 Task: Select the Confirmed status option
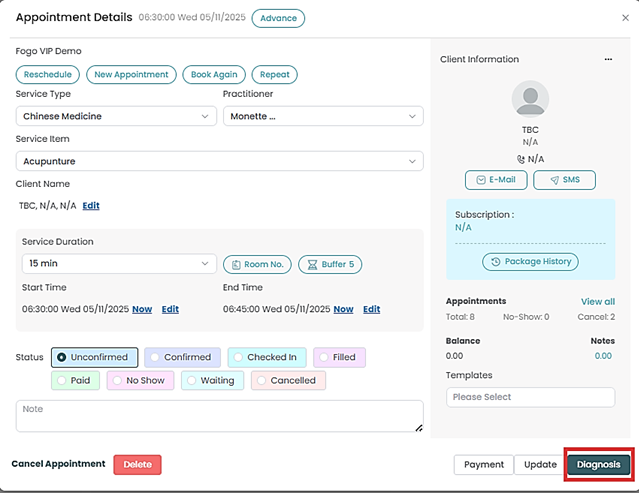tap(181, 357)
